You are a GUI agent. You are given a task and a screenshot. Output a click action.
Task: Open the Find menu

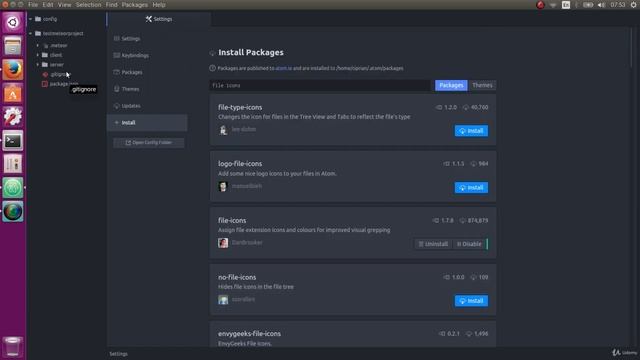(111, 5)
